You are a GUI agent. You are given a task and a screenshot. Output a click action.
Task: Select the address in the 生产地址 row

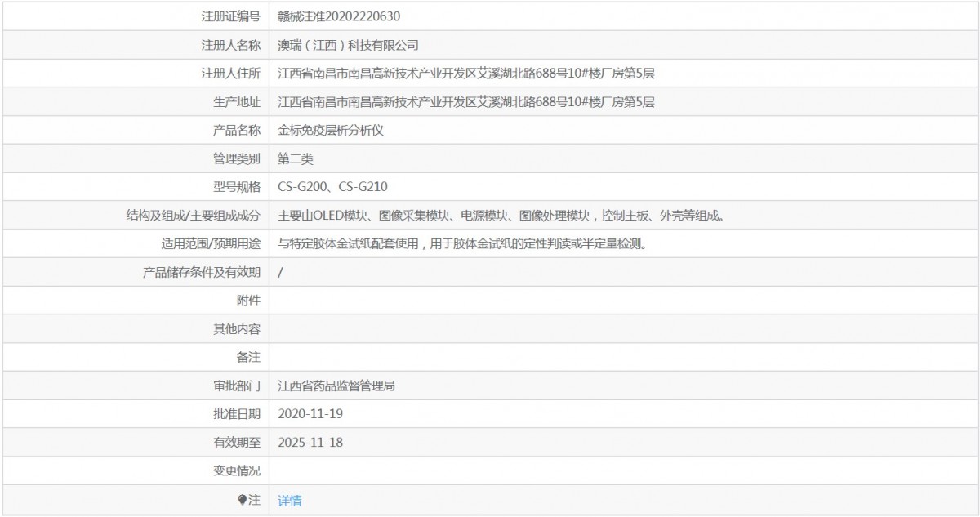(x=466, y=102)
